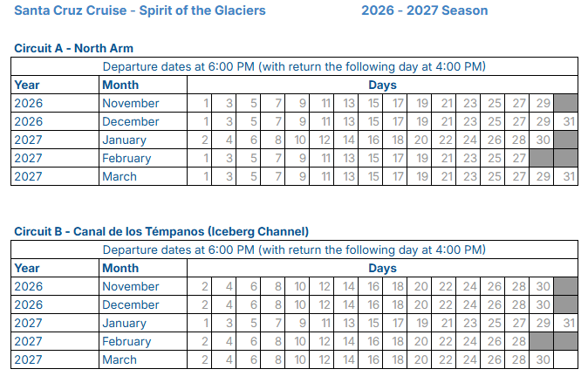Click the 2027 year cell beside Circuit A March
588x376 pixels.
(x=28, y=176)
